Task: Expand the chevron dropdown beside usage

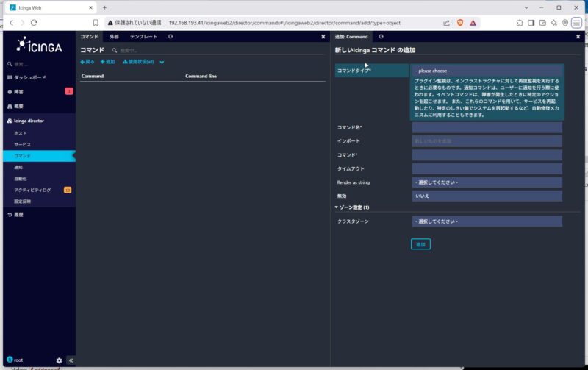Action: [162, 63]
